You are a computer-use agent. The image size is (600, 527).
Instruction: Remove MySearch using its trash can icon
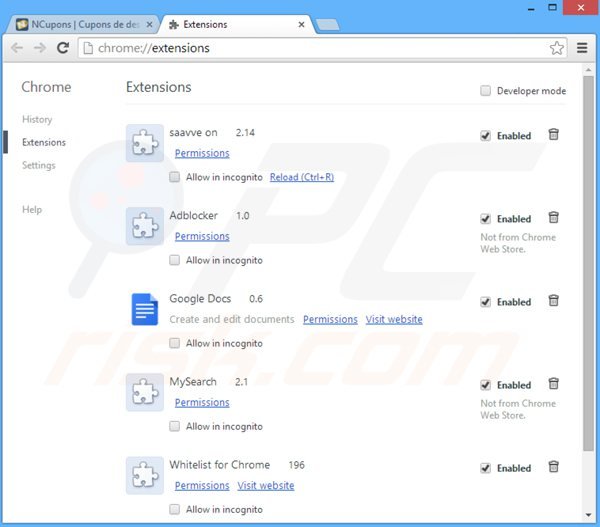point(553,383)
